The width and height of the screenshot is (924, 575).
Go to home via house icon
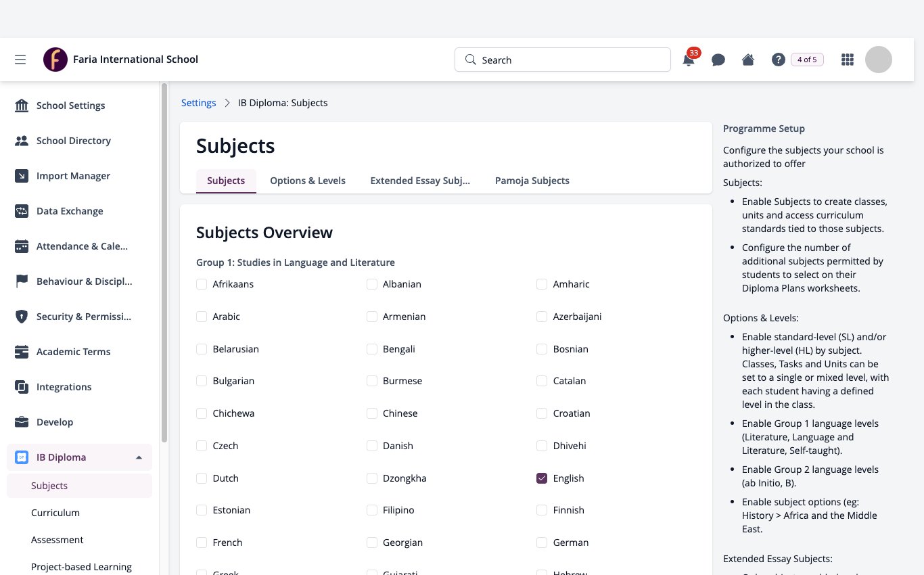(748, 60)
